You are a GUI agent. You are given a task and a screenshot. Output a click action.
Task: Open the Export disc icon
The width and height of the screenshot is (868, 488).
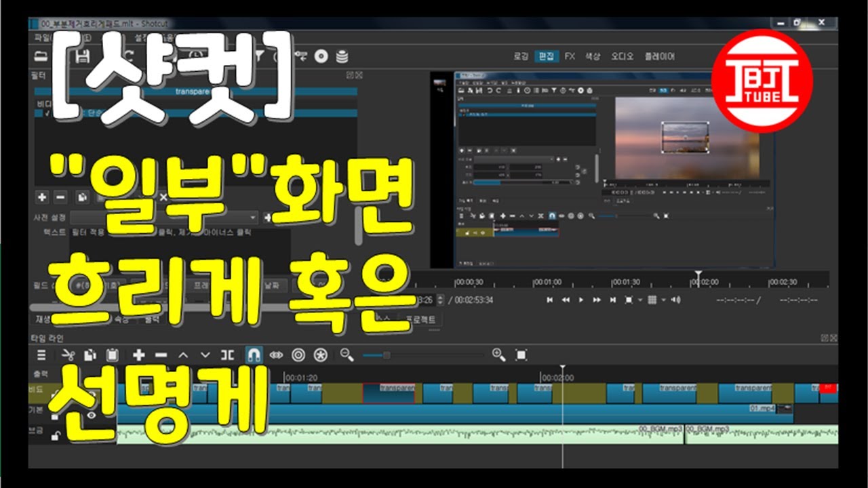pos(321,56)
